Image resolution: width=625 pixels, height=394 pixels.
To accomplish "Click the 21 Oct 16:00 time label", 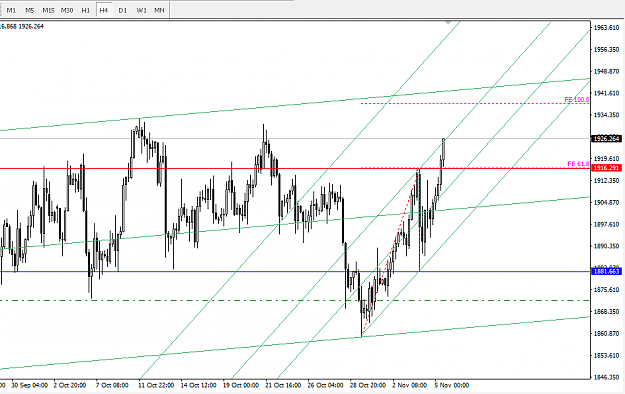I will pyautogui.click(x=283, y=385).
